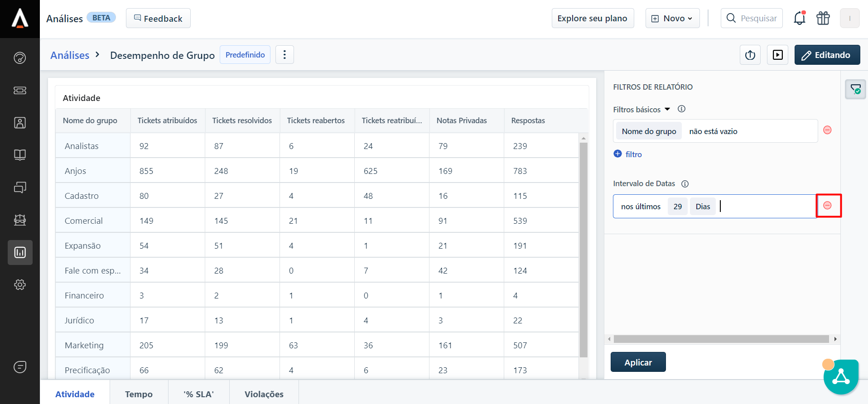Click the presentation mode play icon
The width and height of the screenshot is (868, 404).
pyautogui.click(x=777, y=55)
